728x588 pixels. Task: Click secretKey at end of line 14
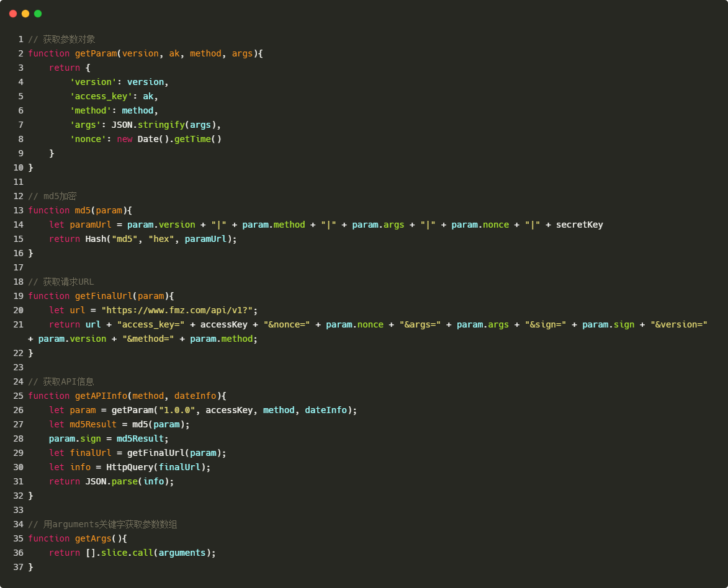580,225
